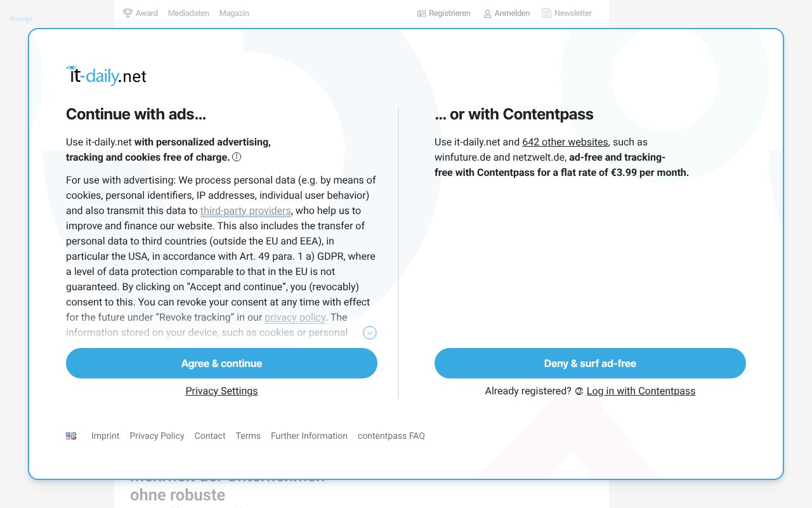Open the Mediadaten menu item

(188, 13)
